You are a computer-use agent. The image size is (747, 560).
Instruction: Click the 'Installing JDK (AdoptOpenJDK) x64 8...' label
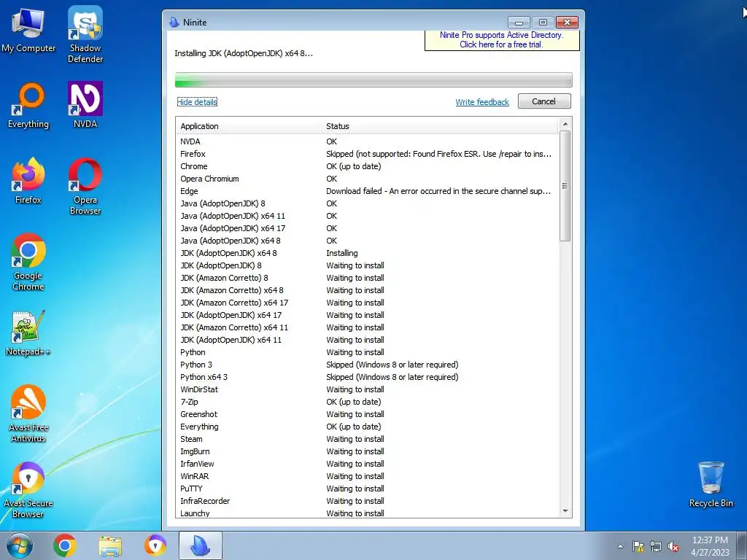coord(244,53)
